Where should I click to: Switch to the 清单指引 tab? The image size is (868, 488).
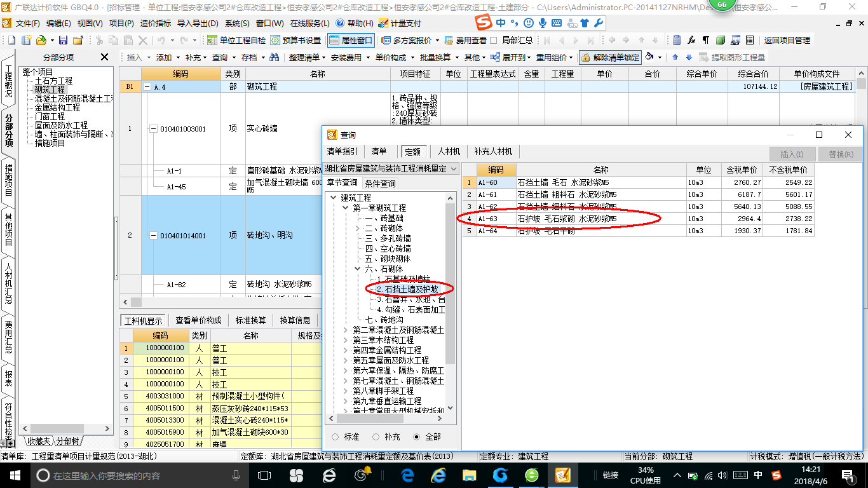[x=342, y=152]
